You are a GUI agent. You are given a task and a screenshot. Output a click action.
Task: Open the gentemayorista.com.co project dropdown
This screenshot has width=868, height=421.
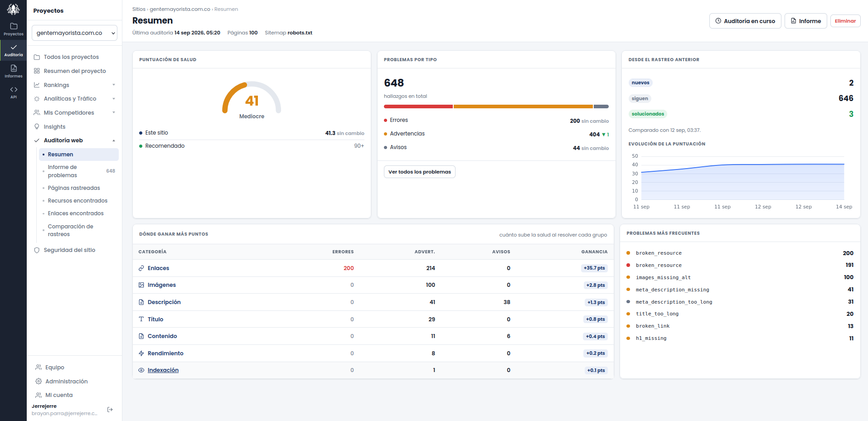tap(74, 33)
